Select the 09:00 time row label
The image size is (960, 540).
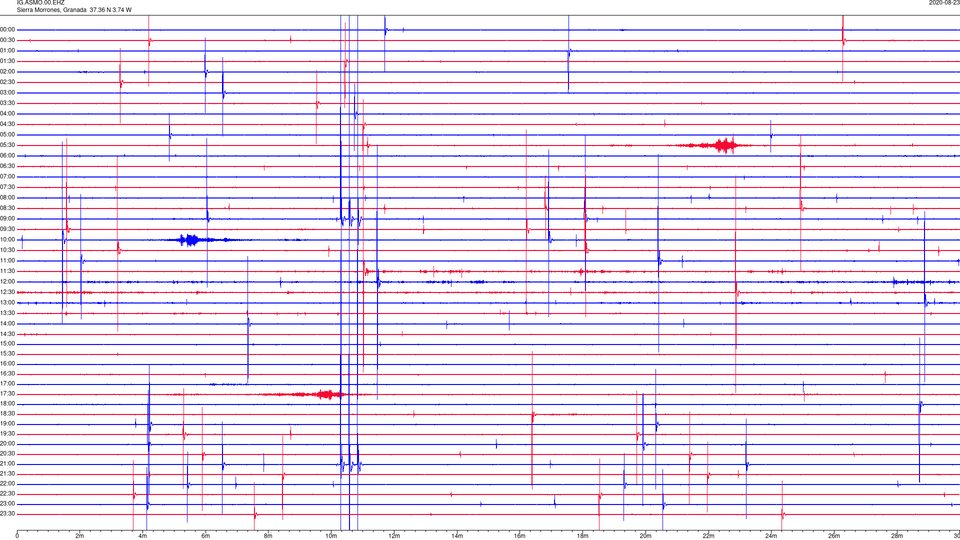(8, 219)
